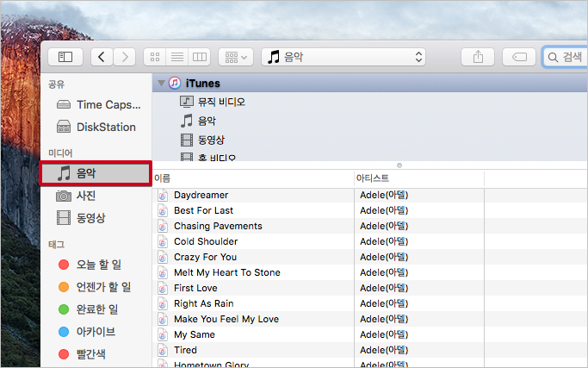Open Time Capsule in sidebar

tap(99, 105)
